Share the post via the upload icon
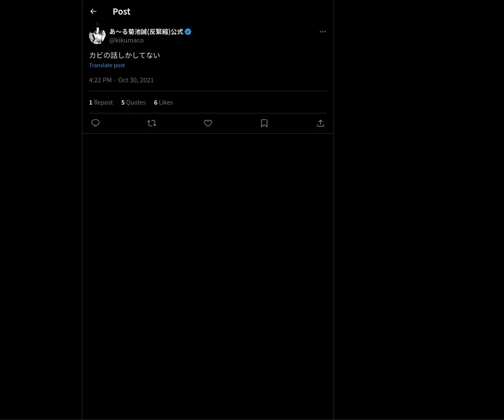This screenshot has height=420, width=504. pos(320,123)
